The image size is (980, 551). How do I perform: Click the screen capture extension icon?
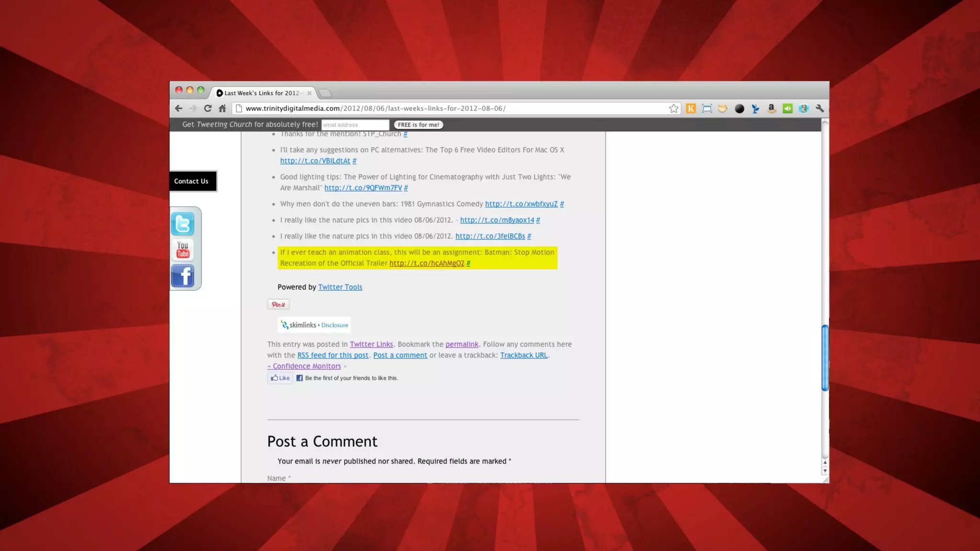[x=707, y=109]
